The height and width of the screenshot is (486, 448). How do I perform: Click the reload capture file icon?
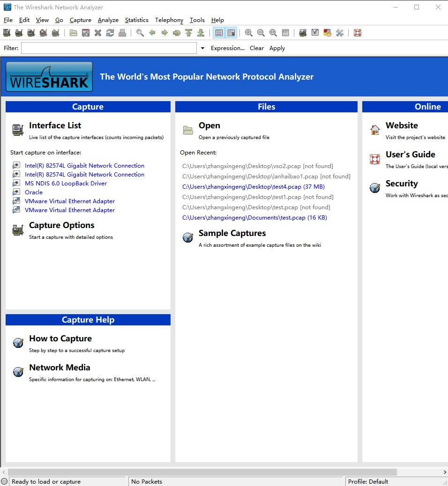click(110, 33)
